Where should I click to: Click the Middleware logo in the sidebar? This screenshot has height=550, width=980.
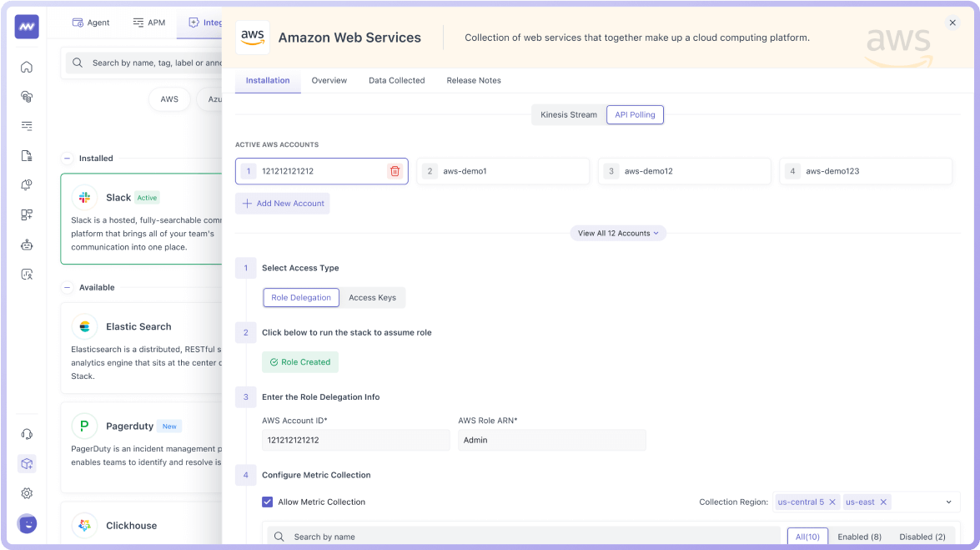[27, 27]
